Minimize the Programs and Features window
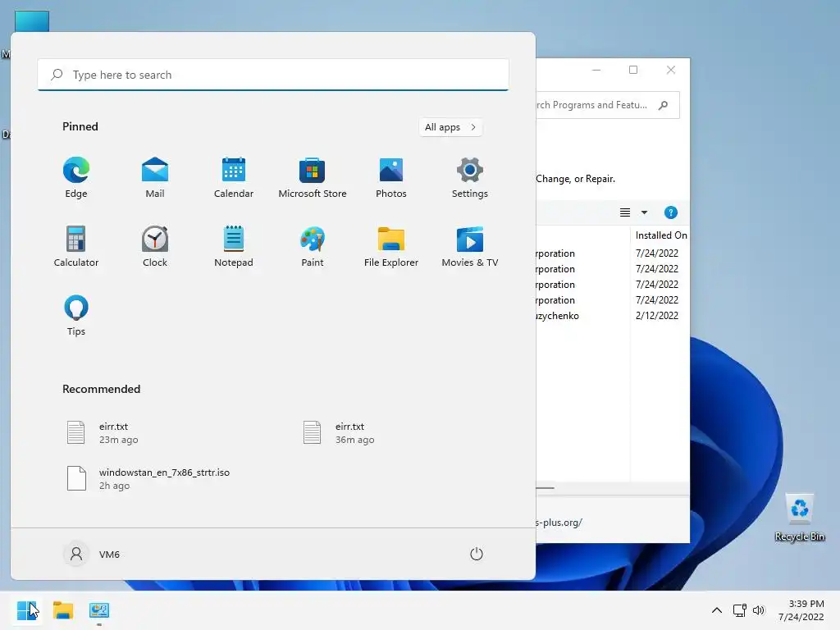Viewport: 840px width, 630px height. 596,70
